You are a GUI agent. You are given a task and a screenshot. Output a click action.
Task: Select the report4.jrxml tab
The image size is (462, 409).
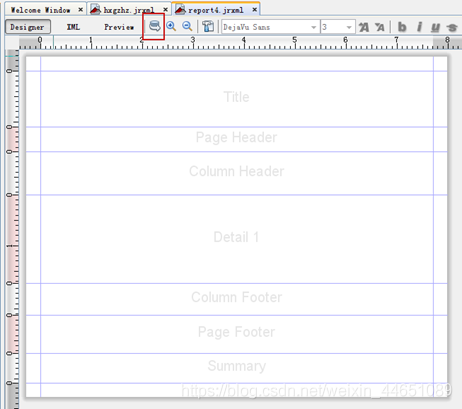(x=215, y=10)
